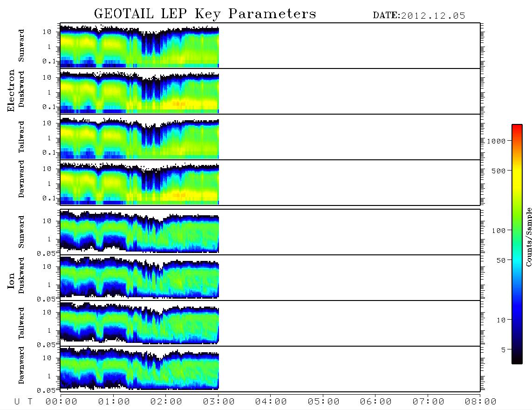Click the Ion Sunward panel label
The image size is (532, 410).
(x=21, y=232)
